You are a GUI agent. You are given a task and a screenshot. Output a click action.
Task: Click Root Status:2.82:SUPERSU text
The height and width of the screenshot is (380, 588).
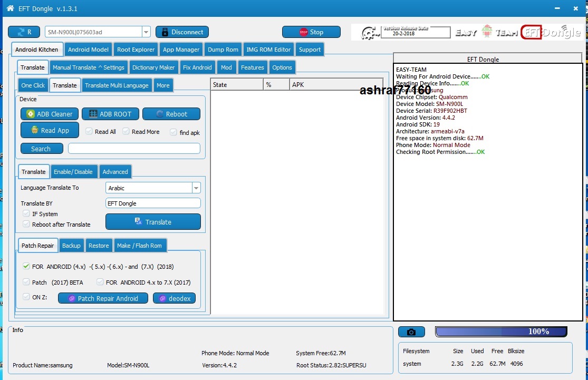coord(331,365)
